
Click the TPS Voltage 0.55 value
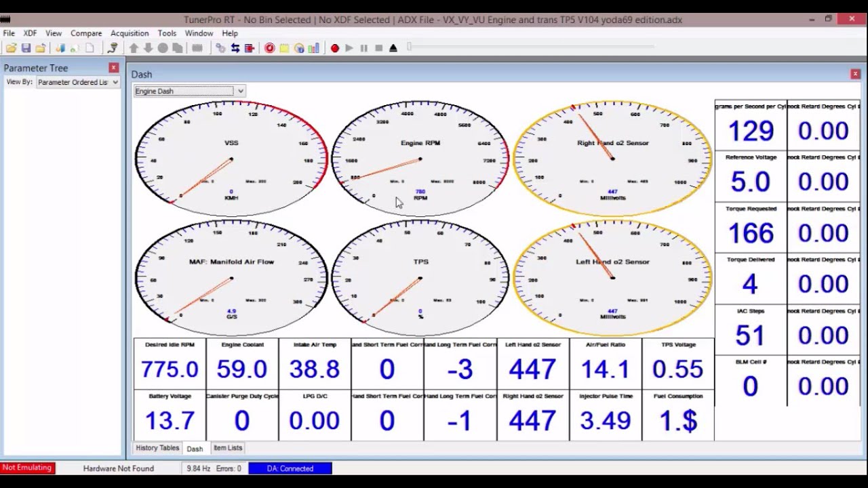click(x=677, y=369)
